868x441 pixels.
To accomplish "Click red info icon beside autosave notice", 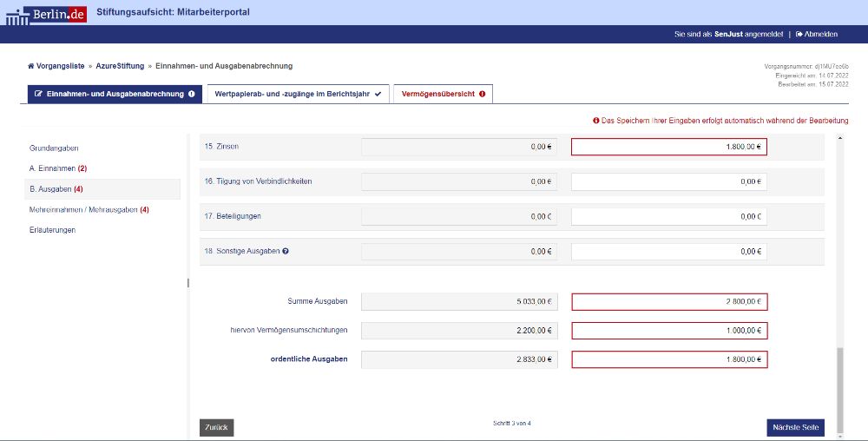I will point(596,121).
